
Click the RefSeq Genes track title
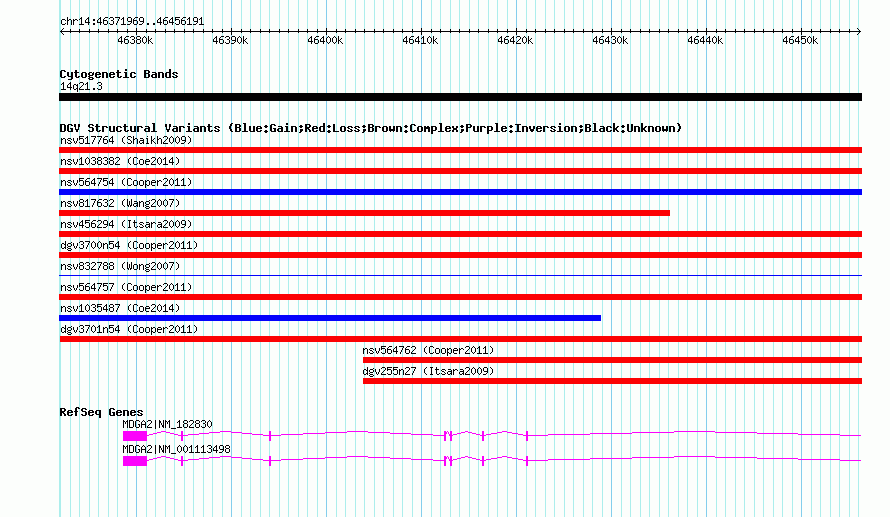101,412
